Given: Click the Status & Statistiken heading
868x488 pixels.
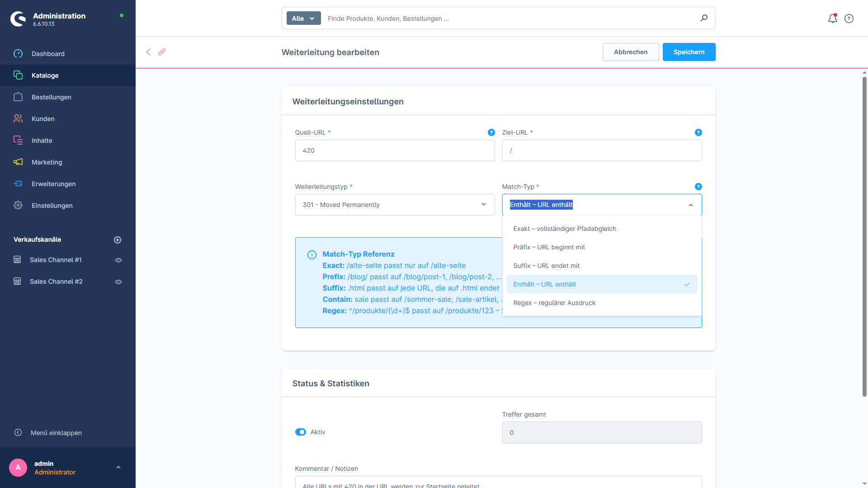Looking at the screenshot, I should [330, 384].
